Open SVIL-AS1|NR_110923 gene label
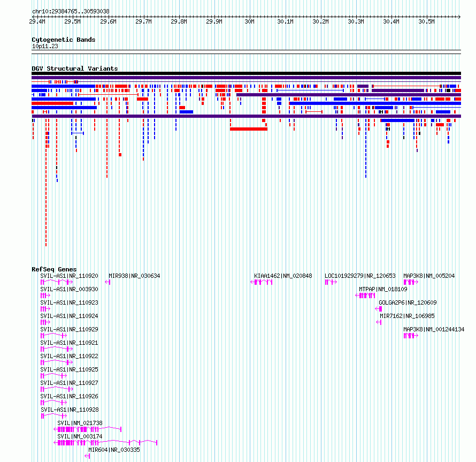476x462 pixels. click(x=69, y=302)
